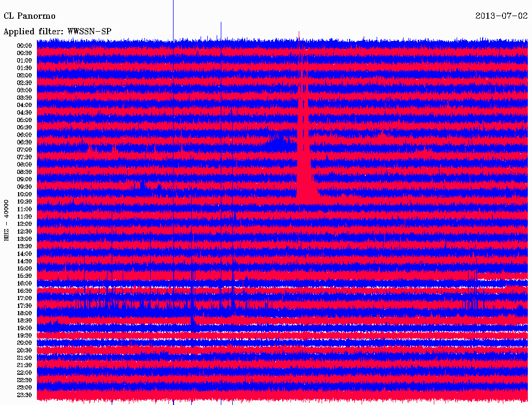Click the 16:30 time label
This screenshot has width=532, height=405.
[24, 291]
